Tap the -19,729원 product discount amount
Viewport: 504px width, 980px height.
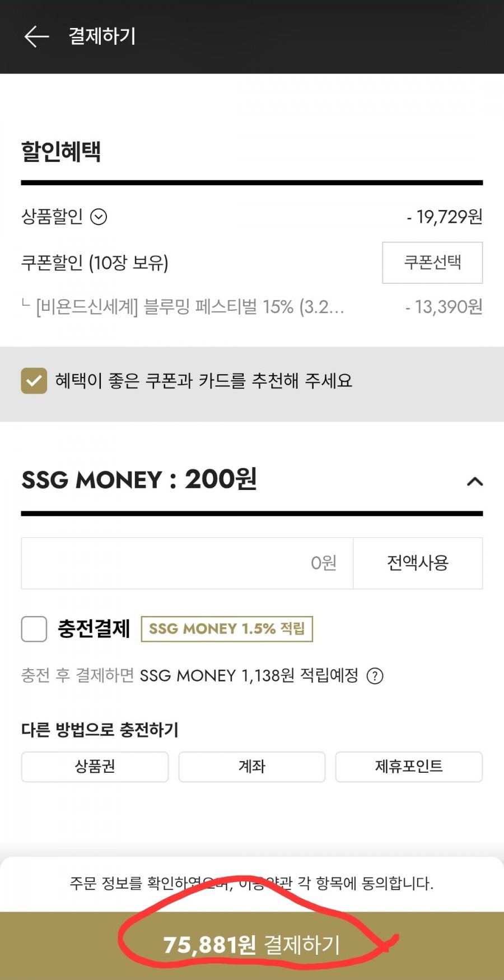click(x=445, y=217)
